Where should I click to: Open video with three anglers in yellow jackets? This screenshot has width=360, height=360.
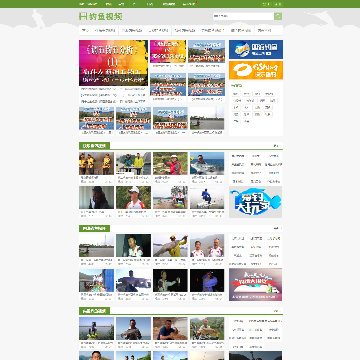click(x=96, y=163)
